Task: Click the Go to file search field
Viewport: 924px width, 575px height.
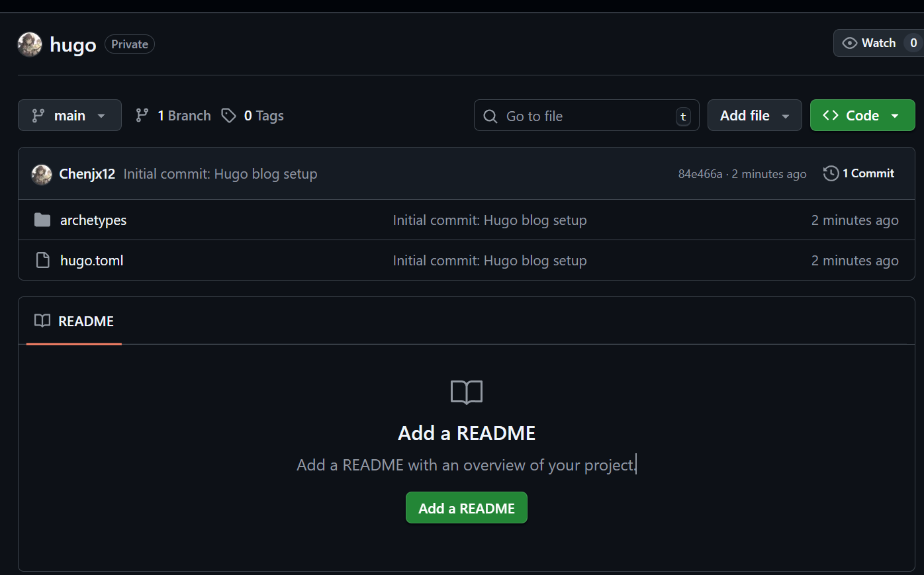Action: [x=586, y=116]
